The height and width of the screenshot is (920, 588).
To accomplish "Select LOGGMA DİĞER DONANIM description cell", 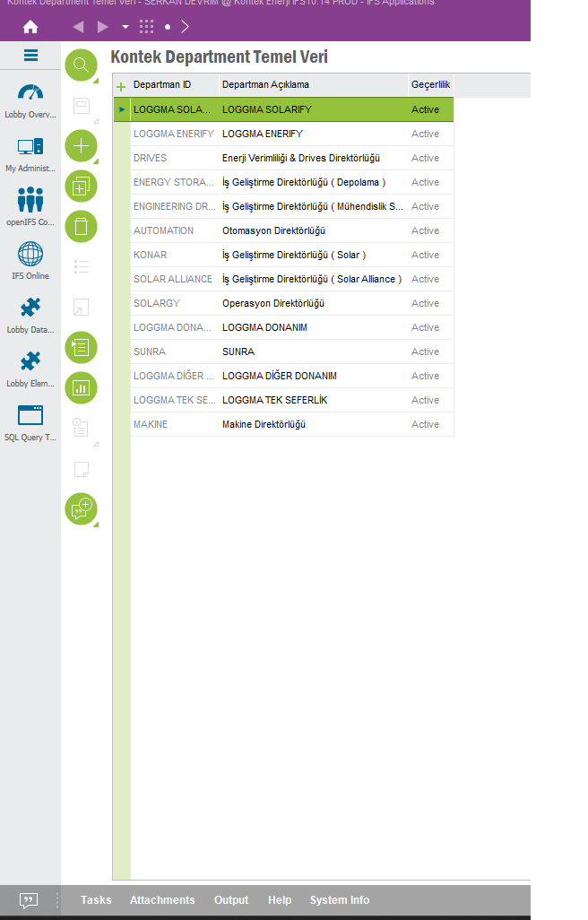I will tap(314, 376).
